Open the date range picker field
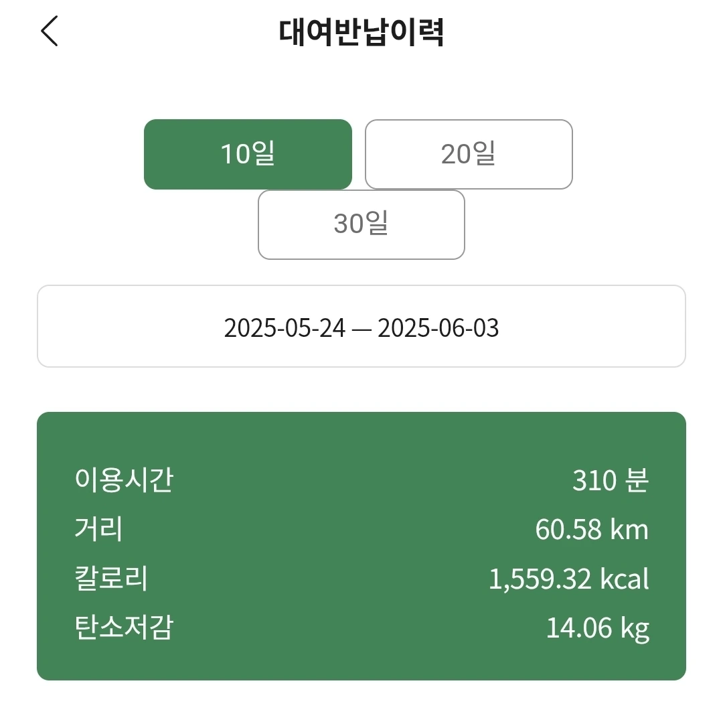 point(361,326)
